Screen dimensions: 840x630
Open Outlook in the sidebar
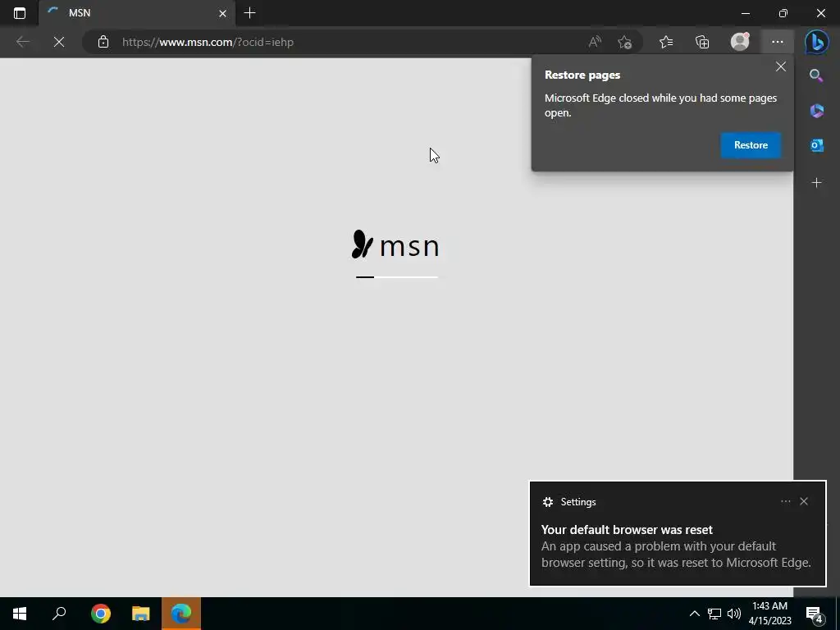point(816,145)
